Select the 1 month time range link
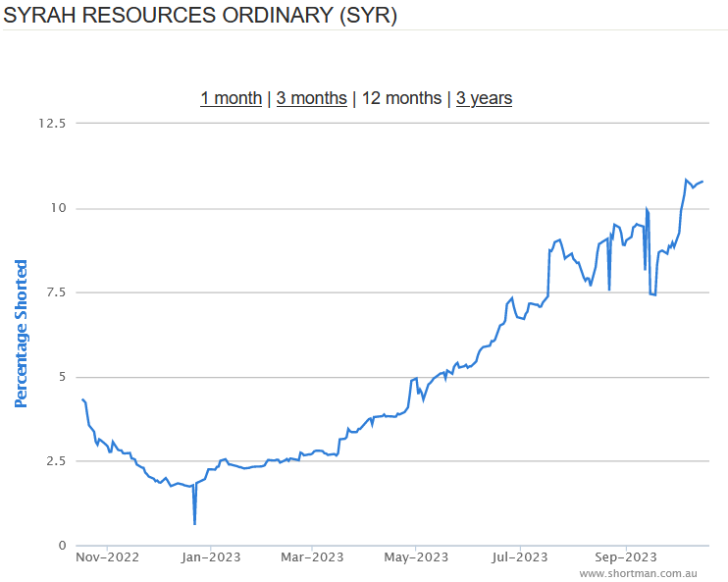This screenshot has height=582, width=728. (x=231, y=98)
